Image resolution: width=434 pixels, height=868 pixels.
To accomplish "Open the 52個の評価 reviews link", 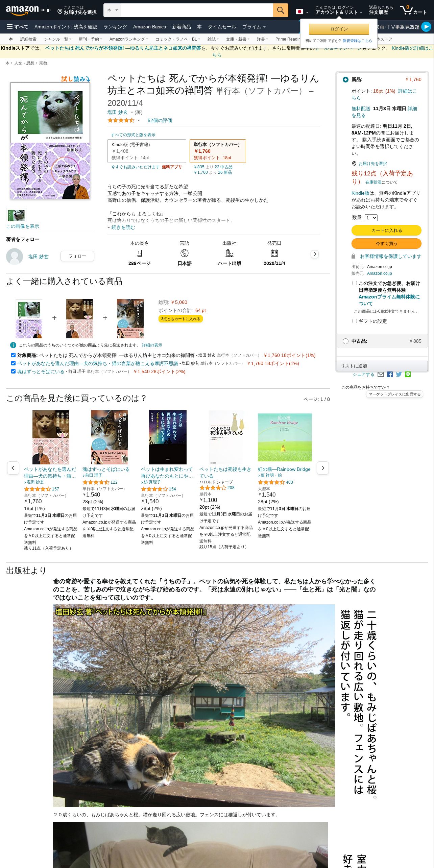I will [160, 120].
